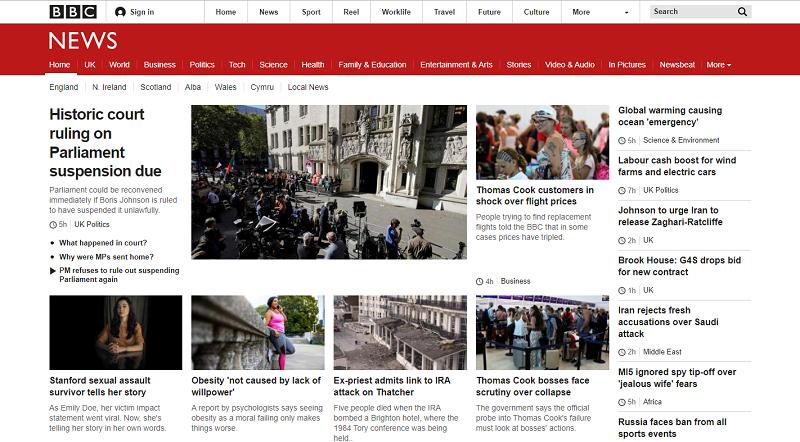800x442 pixels.
Task: Click Thomas Cook customers airport photo
Action: (542, 142)
